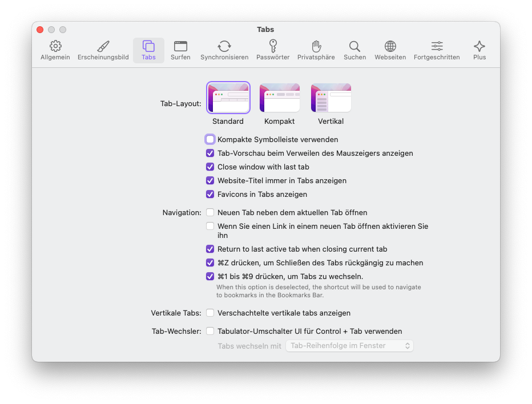Select the Tabs toolbar tab
This screenshot has height=404, width=532.
pos(148,50)
